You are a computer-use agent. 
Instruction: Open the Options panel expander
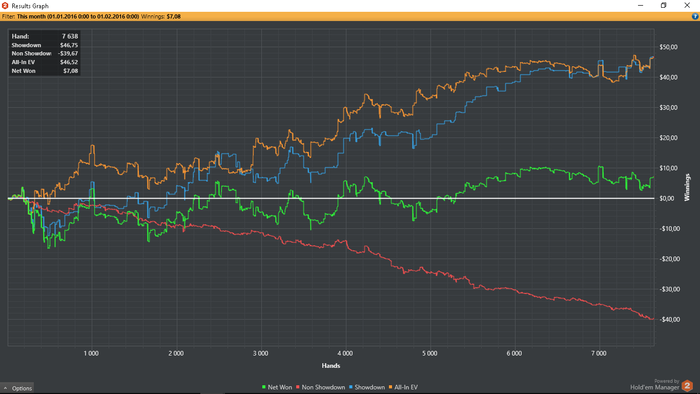[17, 388]
